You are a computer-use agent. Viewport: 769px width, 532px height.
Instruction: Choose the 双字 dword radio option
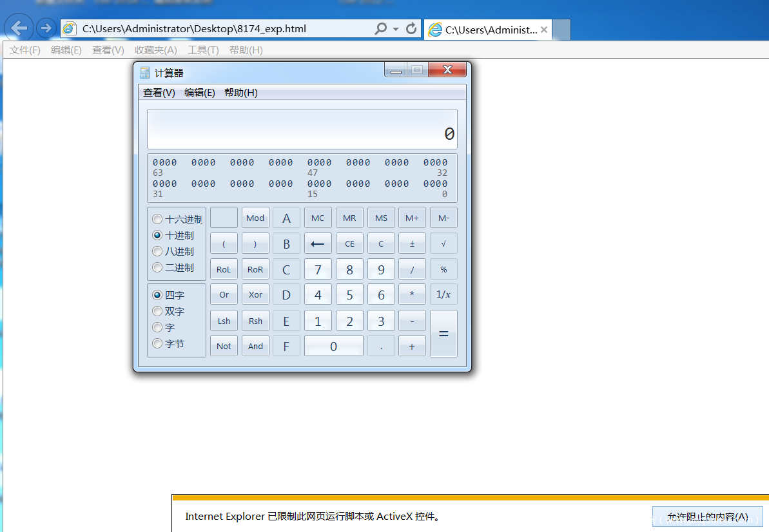pyautogui.click(x=157, y=312)
